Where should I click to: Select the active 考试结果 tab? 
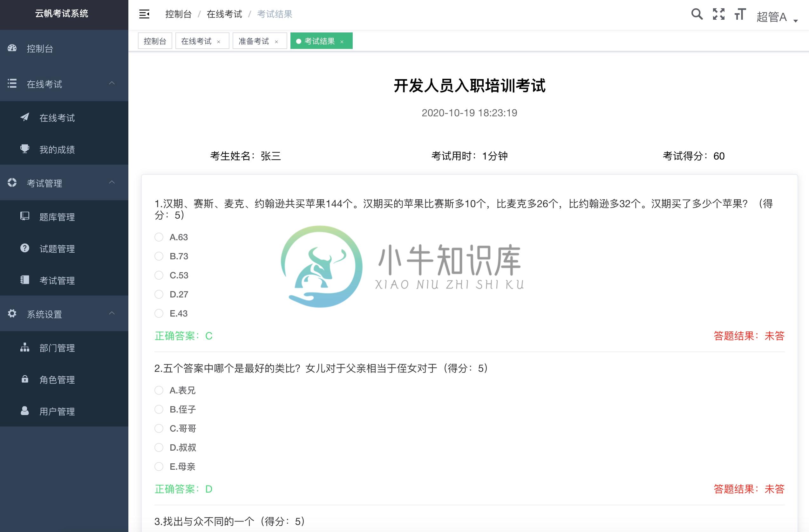click(x=321, y=41)
